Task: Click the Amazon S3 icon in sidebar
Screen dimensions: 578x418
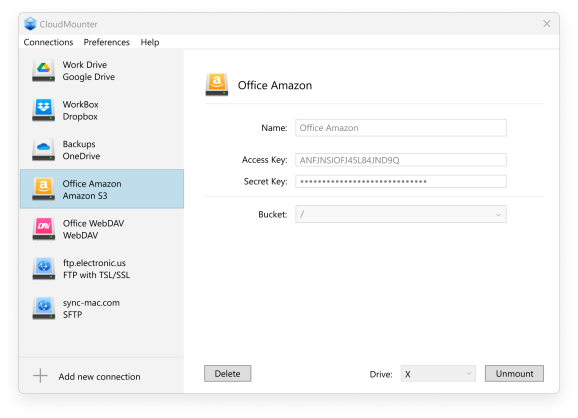Action: pyautogui.click(x=43, y=189)
